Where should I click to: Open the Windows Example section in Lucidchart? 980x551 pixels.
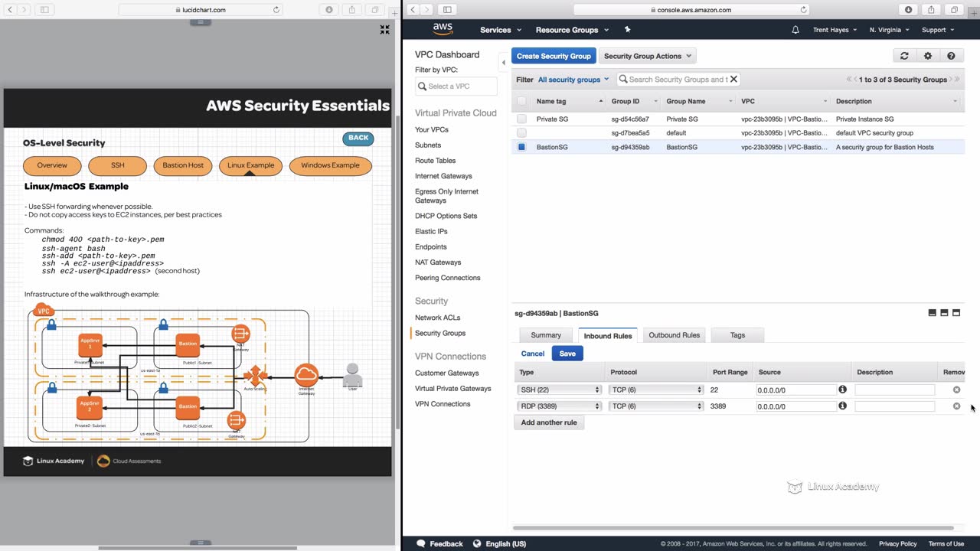[x=330, y=165]
